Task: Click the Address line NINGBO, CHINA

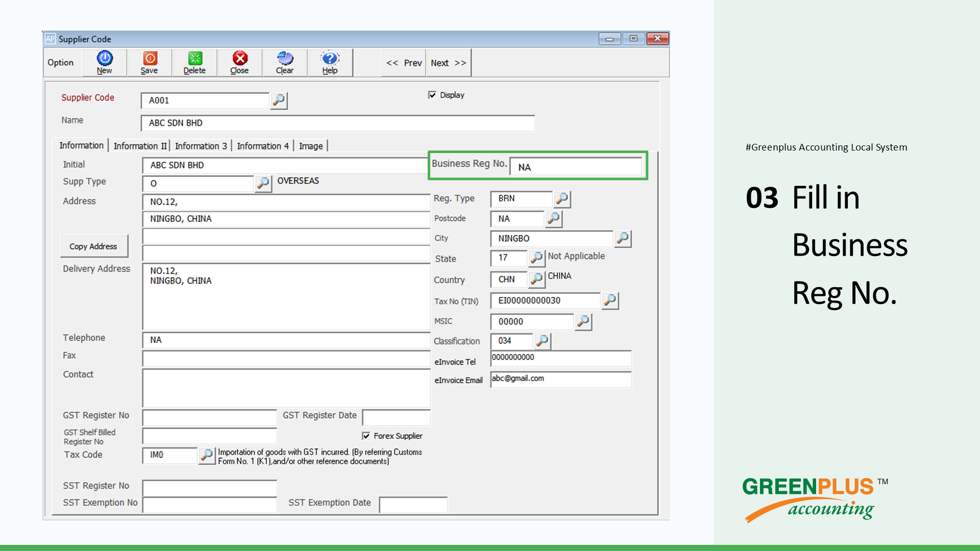Action: pos(286,219)
